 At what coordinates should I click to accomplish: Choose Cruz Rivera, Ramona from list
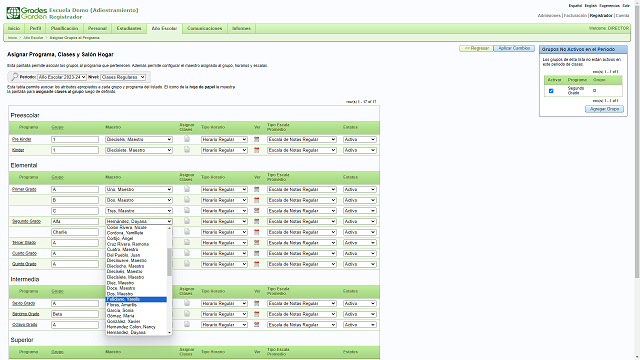[136, 244]
